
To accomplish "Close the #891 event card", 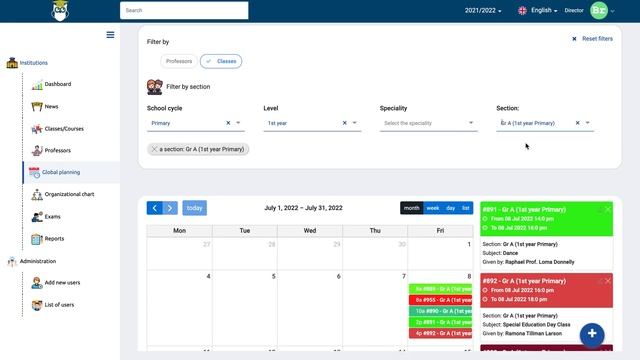I will (x=608, y=209).
